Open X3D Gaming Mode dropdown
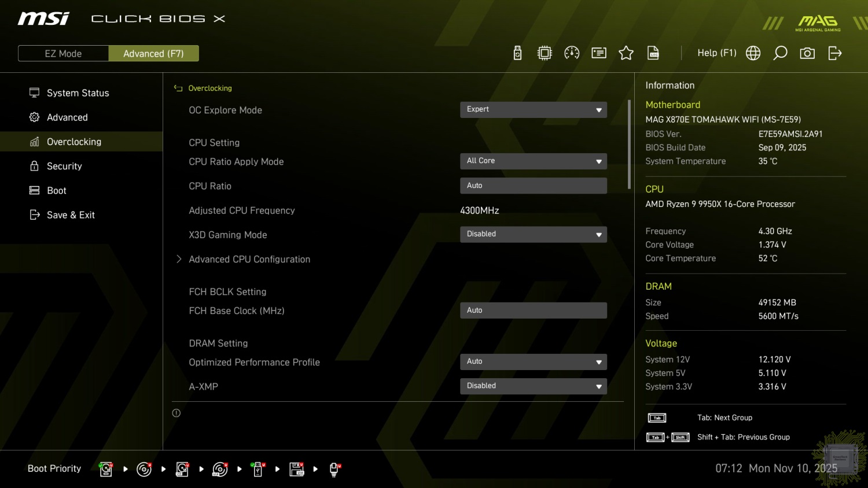Screen dimensions: 868x488 (533, 234)
